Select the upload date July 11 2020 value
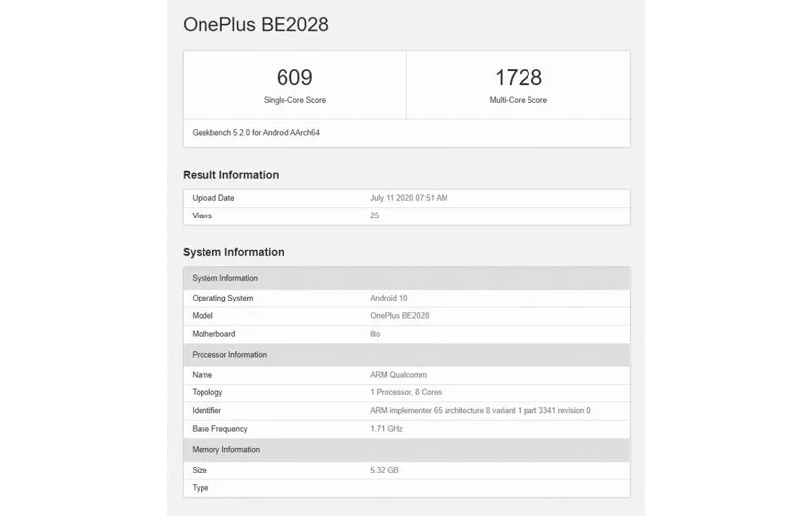 pyautogui.click(x=409, y=198)
